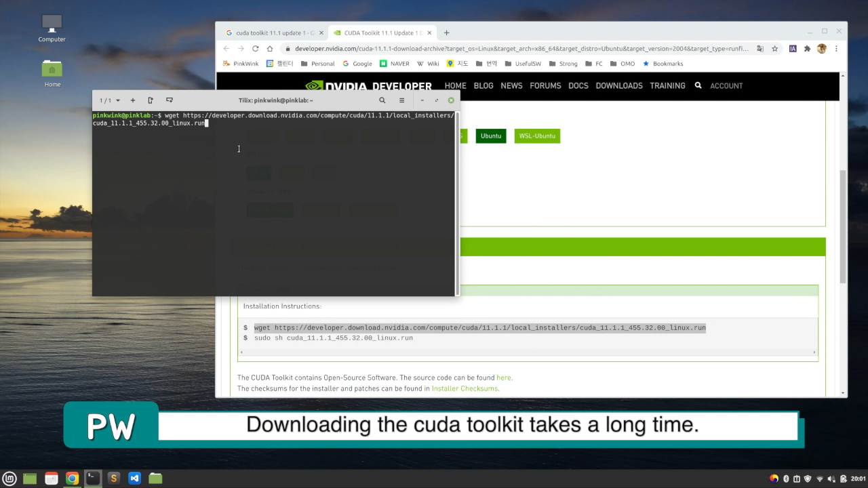Image resolution: width=868 pixels, height=488 pixels.
Task: Open the clock showing 20:01
Action: tap(858, 479)
